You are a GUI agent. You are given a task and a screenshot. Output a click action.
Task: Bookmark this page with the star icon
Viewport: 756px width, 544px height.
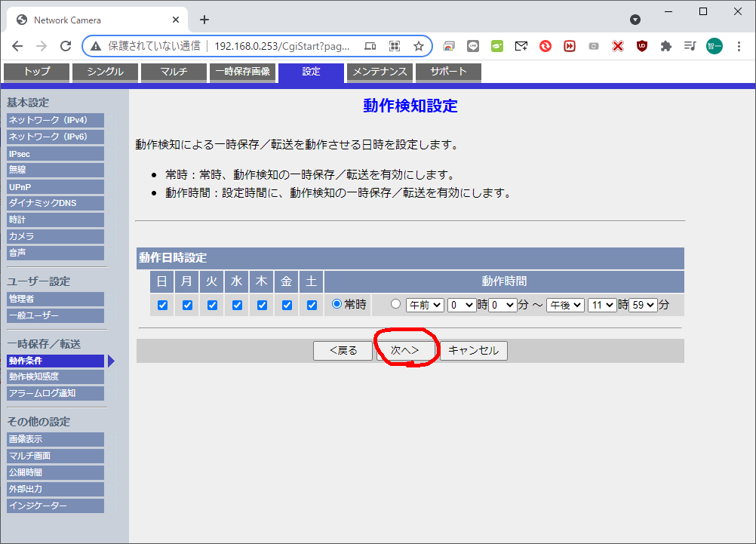(418, 46)
